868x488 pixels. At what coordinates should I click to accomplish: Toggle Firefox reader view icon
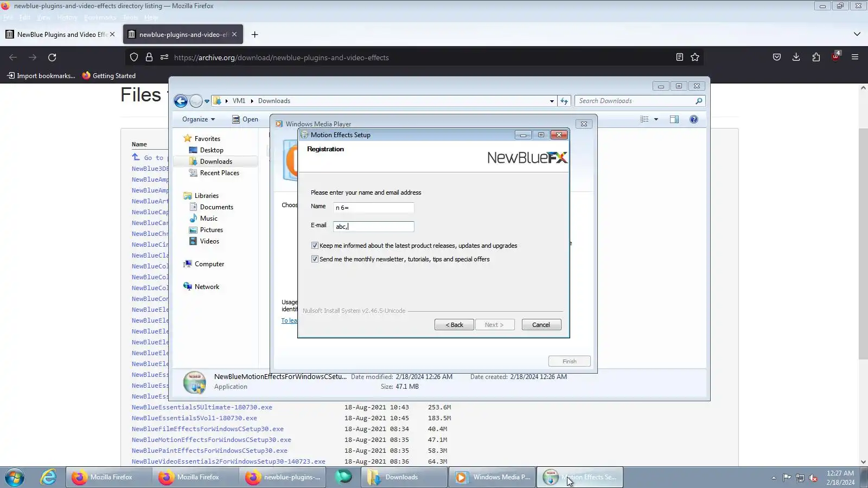coord(679,57)
